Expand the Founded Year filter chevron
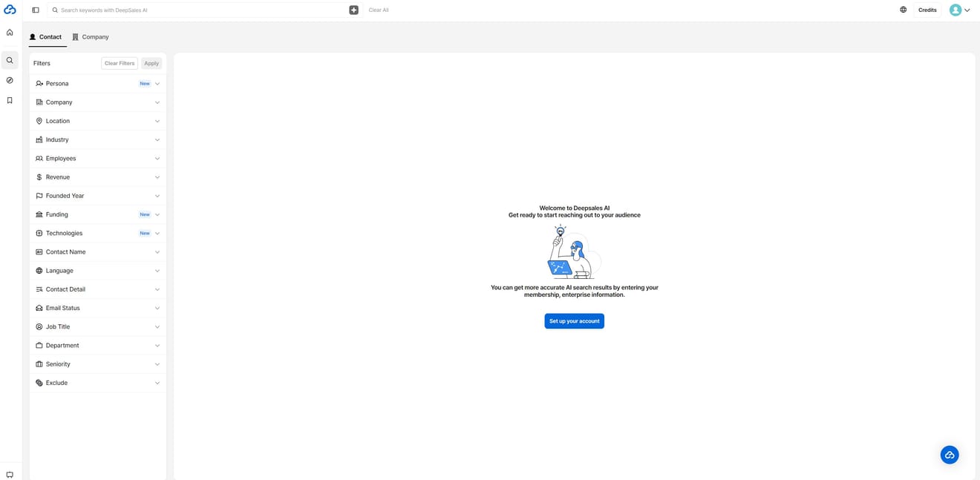This screenshot has width=980, height=480. 157,196
